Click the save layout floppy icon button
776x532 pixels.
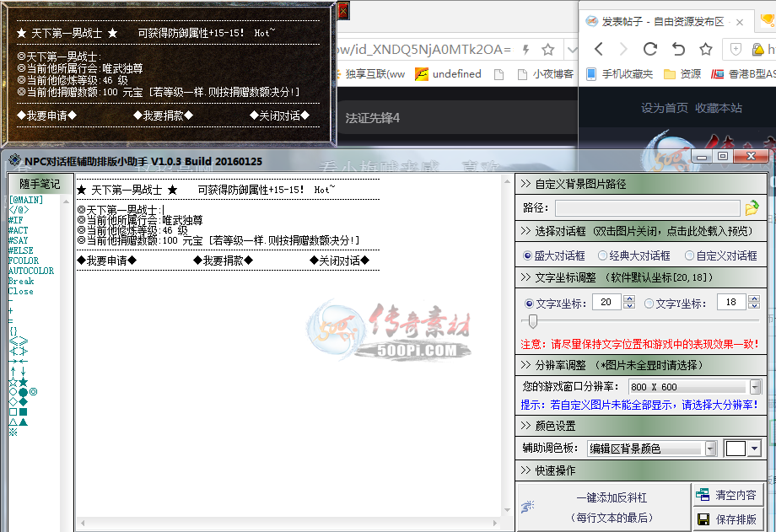pyautogui.click(x=703, y=519)
